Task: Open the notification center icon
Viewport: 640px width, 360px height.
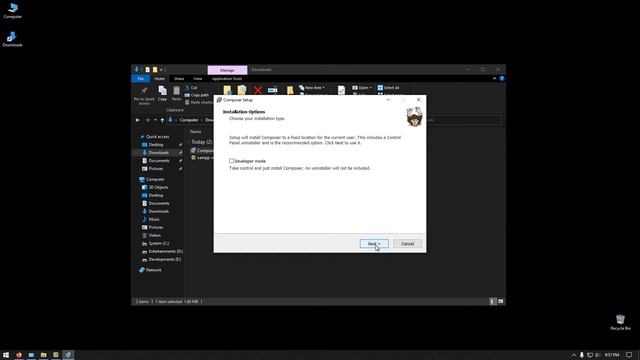Action: pyautogui.click(x=629, y=355)
